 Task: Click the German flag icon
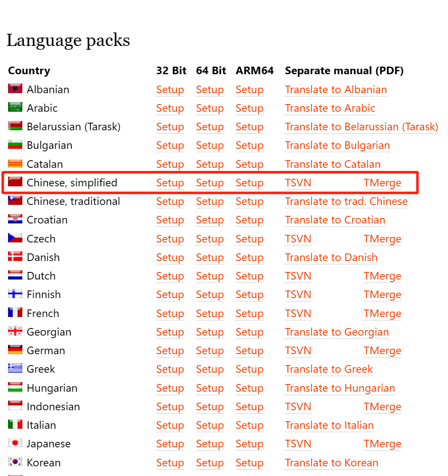click(15, 350)
